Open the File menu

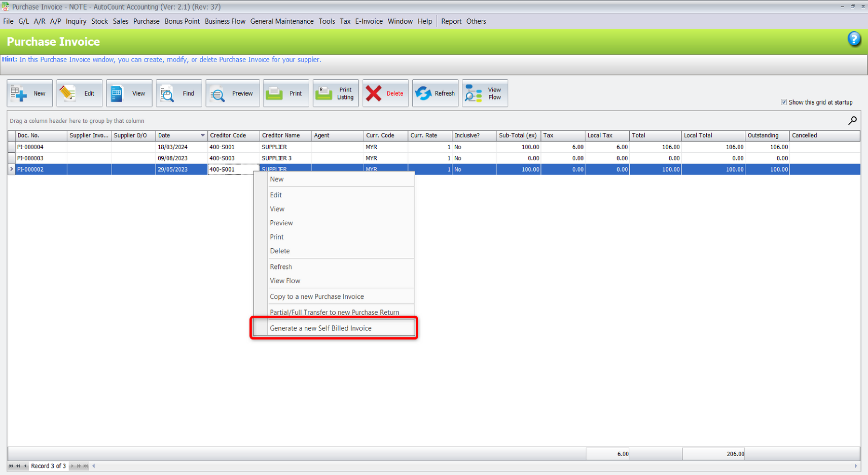pyautogui.click(x=8, y=21)
